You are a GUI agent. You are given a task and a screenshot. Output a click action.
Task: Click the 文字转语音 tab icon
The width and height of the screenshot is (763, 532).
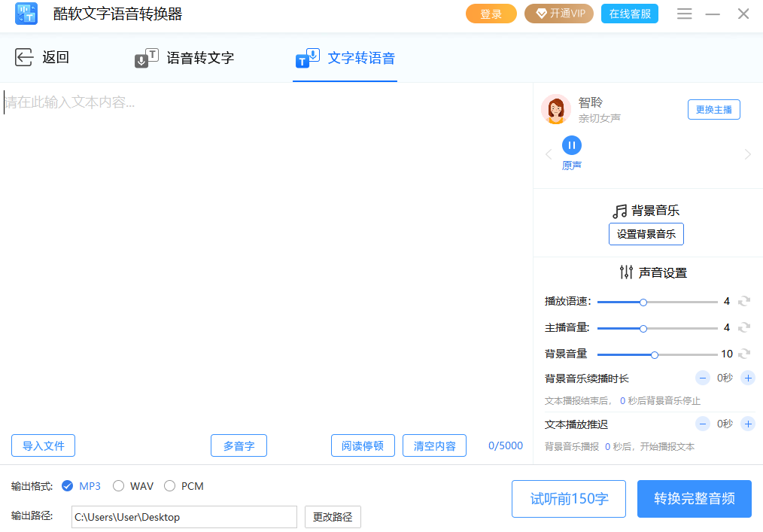pos(308,58)
